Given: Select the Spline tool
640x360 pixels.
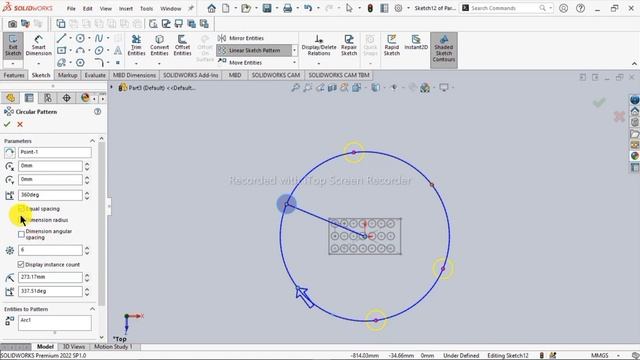Looking at the screenshot, I should [x=99, y=38].
